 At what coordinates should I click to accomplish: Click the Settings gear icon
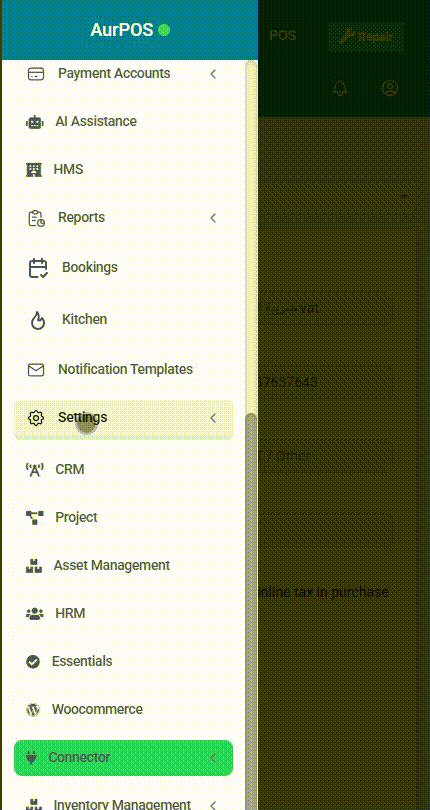coord(36,417)
